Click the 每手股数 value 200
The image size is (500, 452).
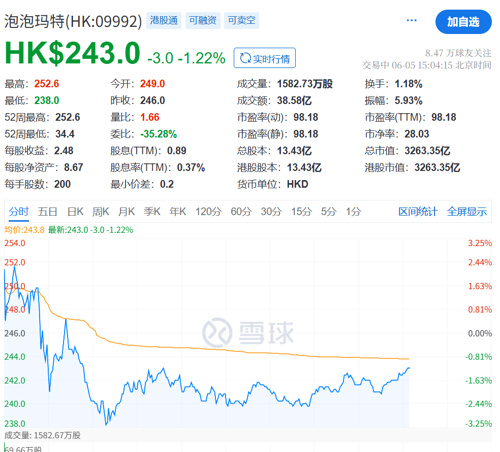(x=62, y=184)
